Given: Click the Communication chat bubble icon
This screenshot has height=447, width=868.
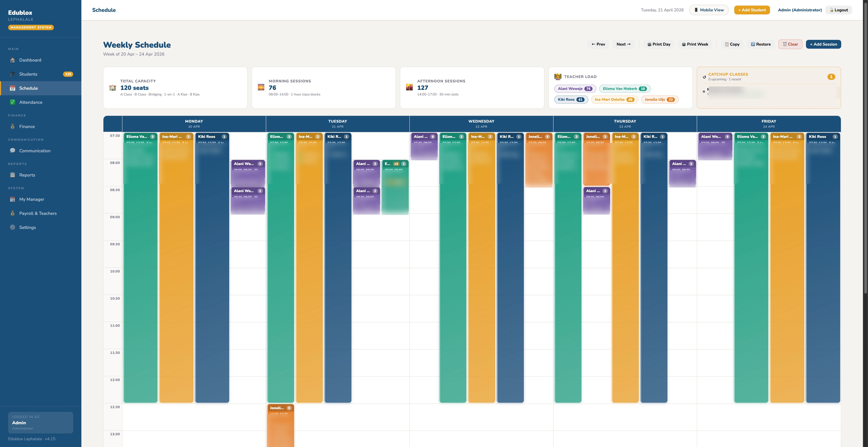Looking at the screenshot, I should click(x=13, y=151).
